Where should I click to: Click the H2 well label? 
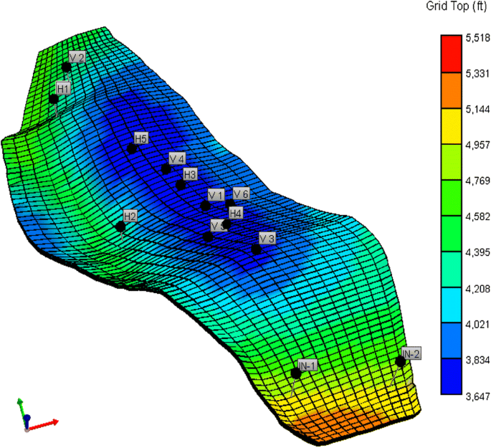pos(130,216)
